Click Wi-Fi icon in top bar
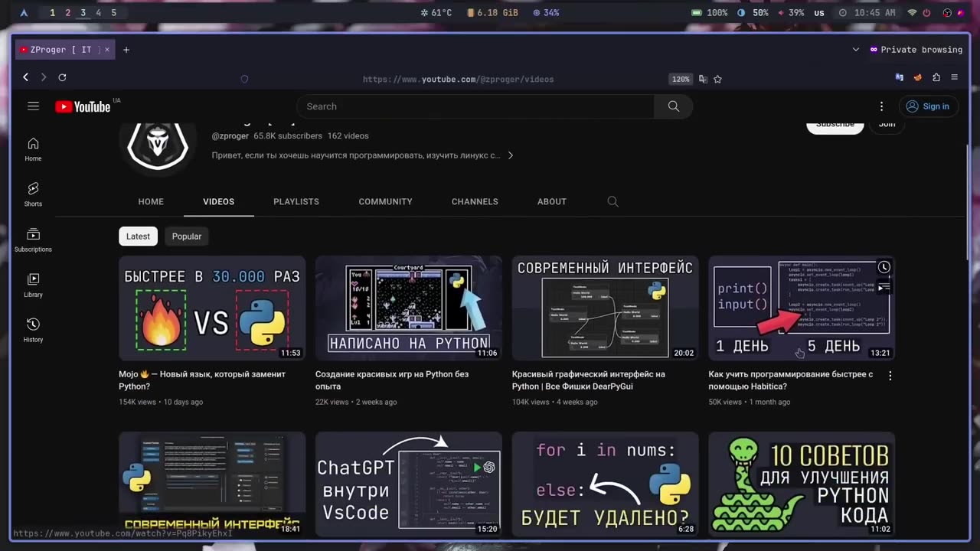This screenshot has height=551, width=980. [x=912, y=13]
